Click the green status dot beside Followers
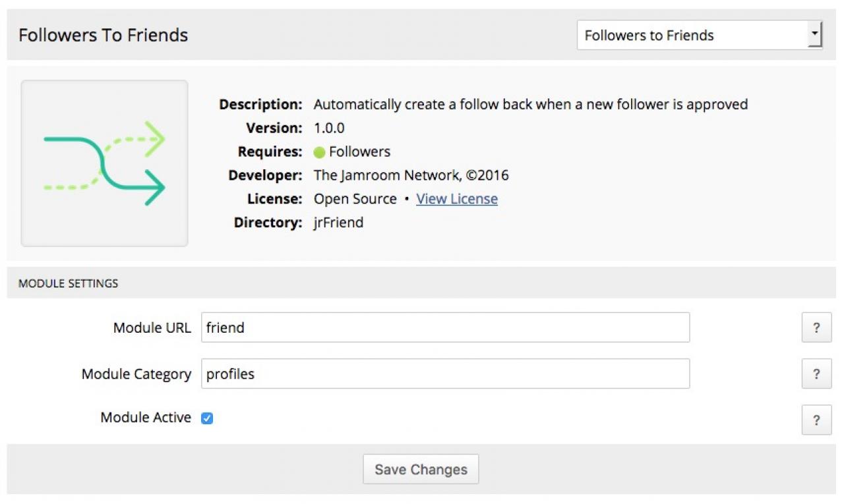 click(x=319, y=152)
